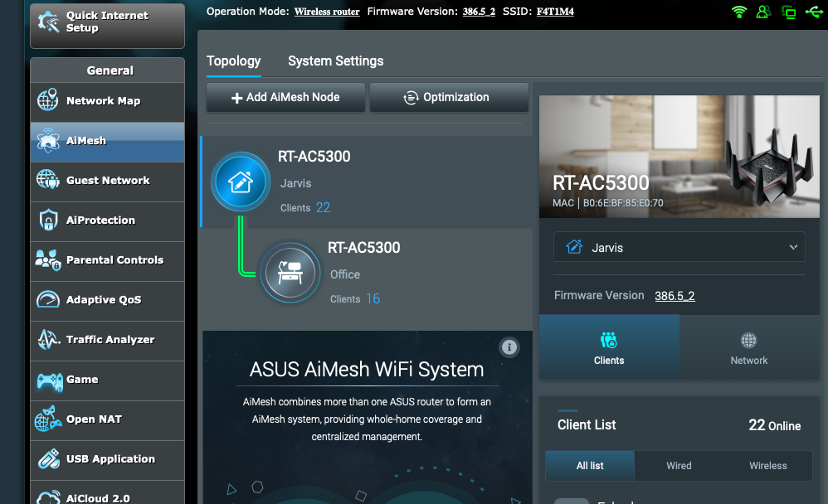Image resolution: width=828 pixels, height=504 pixels.
Task: Open Guest Network settings
Action: point(107,182)
